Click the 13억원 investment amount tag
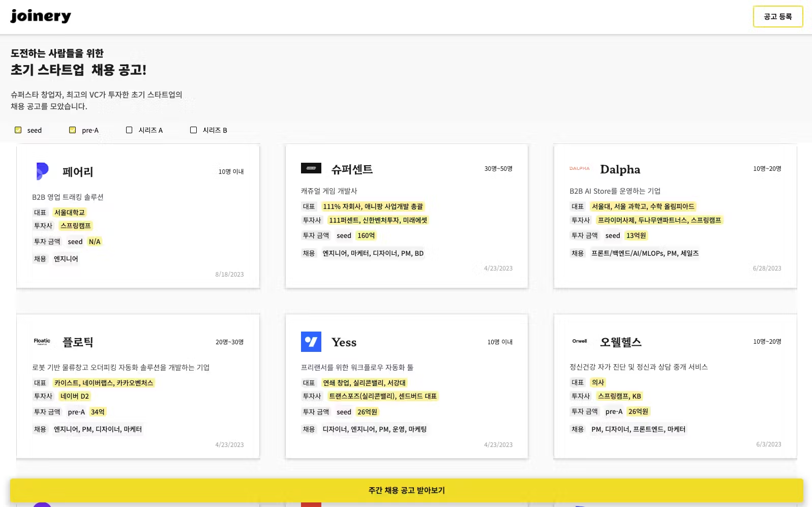Viewport: 812px width, 507px height. click(x=636, y=235)
